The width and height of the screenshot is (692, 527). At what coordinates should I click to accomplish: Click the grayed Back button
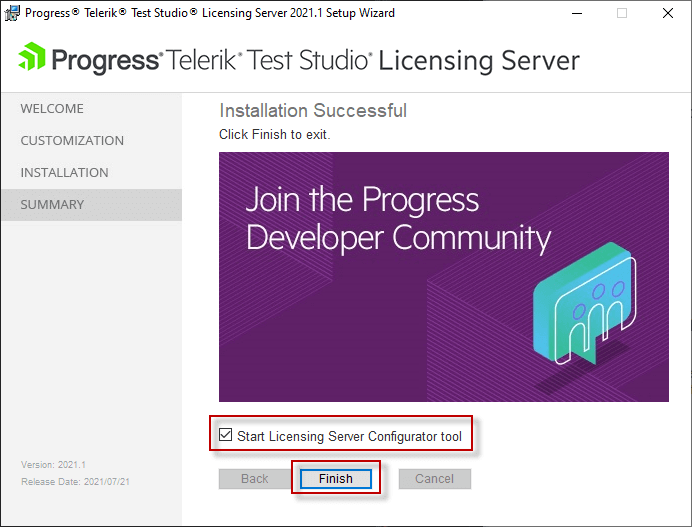point(255,478)
